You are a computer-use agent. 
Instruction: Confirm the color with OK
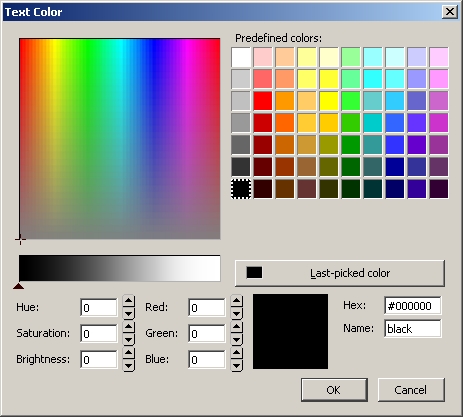334,390
